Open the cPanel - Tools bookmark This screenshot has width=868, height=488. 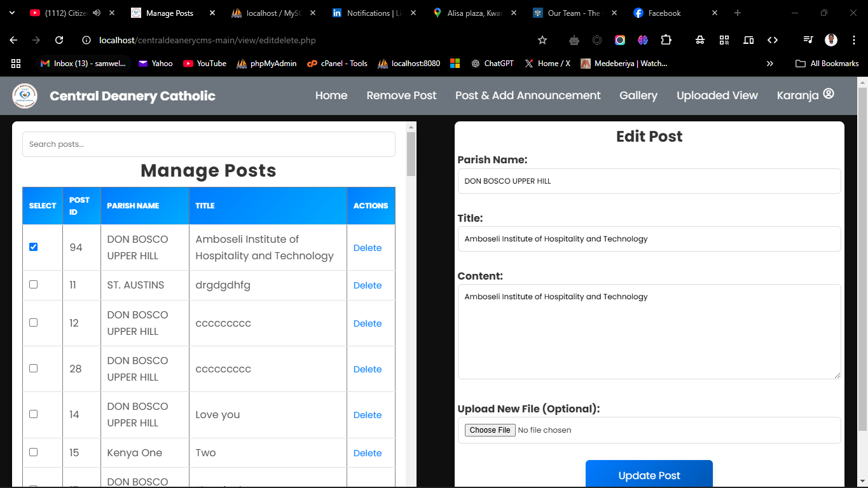(337, 64)
